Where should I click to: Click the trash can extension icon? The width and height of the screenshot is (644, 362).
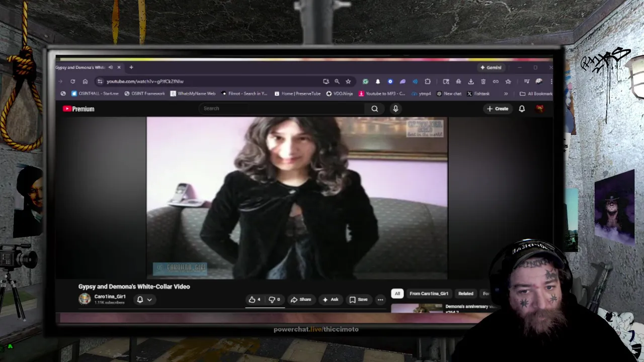[483, 81]
